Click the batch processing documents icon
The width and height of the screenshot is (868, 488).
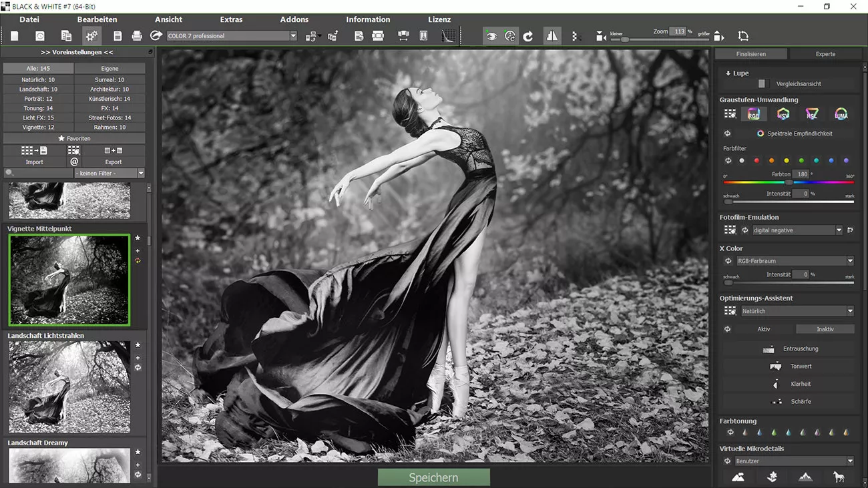click(66, 36)
